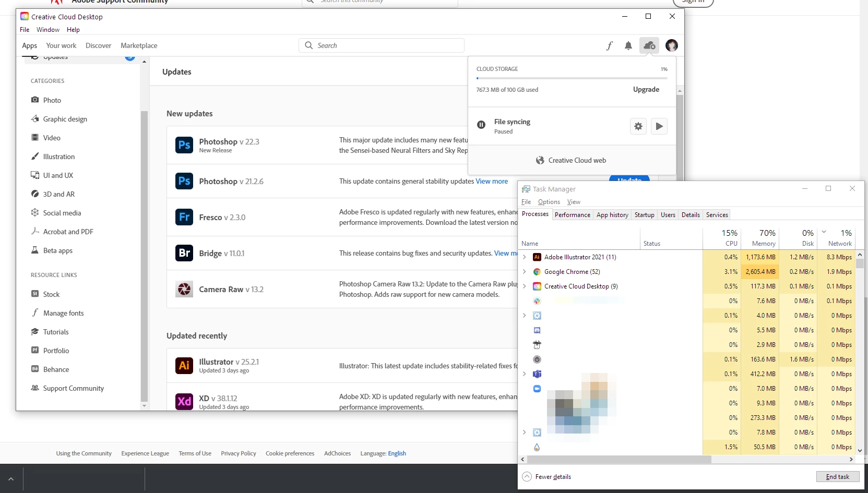This screenshot has width=868, height=493.
Task: Click the Camera Raw app icon
Action: (184, 289)
